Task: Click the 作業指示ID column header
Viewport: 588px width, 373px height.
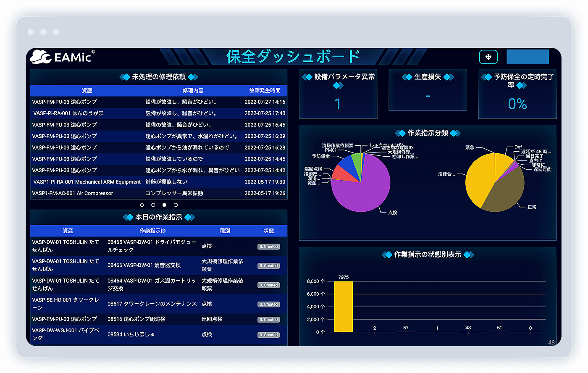Action: click(x=152, y=231)
